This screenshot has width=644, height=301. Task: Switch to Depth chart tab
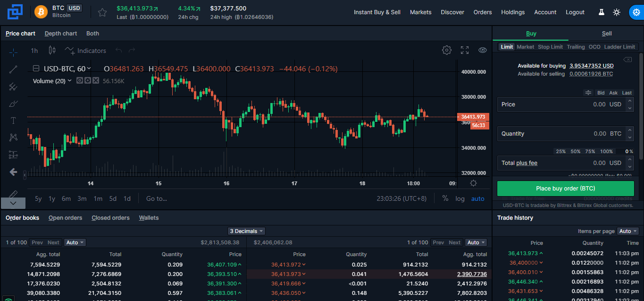61,34
